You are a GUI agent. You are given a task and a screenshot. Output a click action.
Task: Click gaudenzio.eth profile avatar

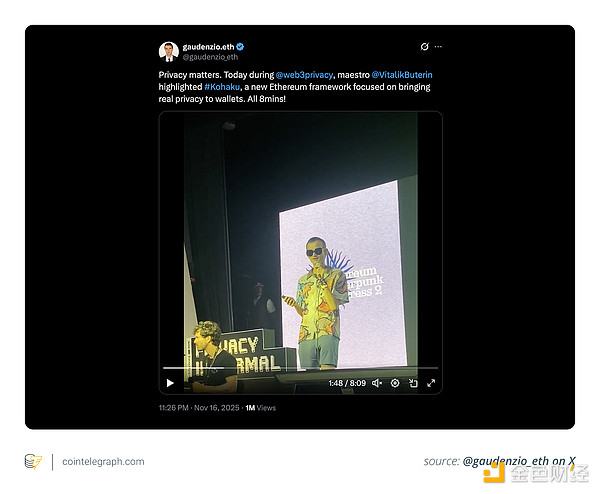[168, 51]
